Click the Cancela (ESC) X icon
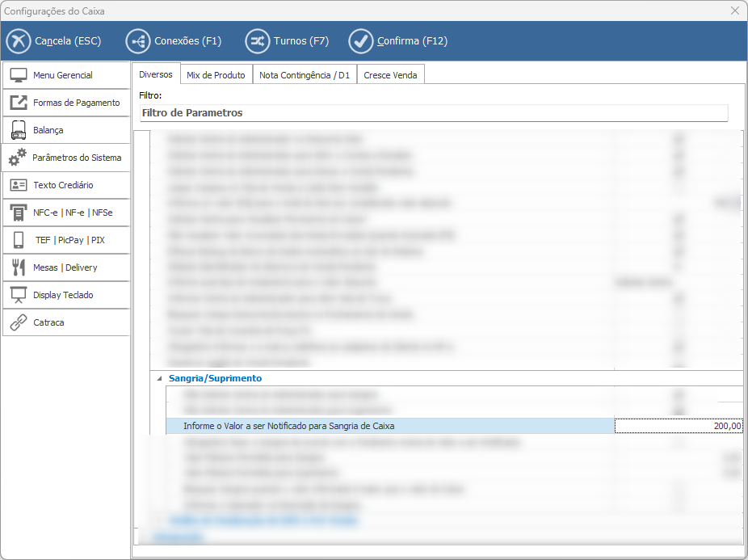The width and height of the screenshot is (748, 560). (x=19, y=41)
